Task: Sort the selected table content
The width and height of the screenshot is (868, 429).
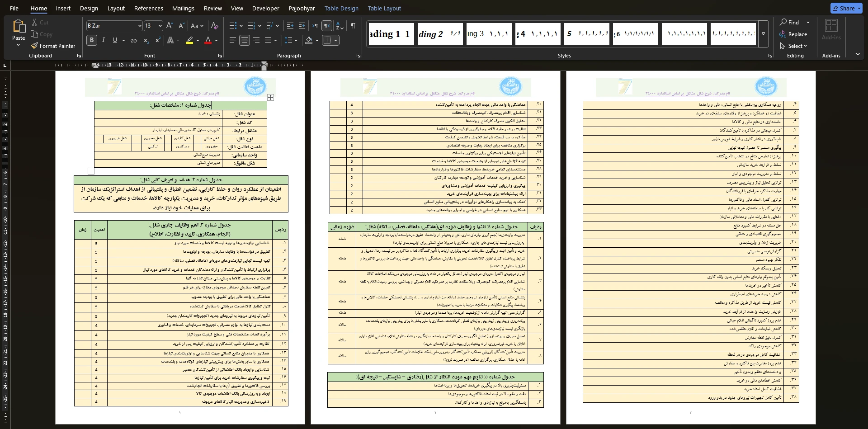Action: pyautogui.click(x=340, y=26)
